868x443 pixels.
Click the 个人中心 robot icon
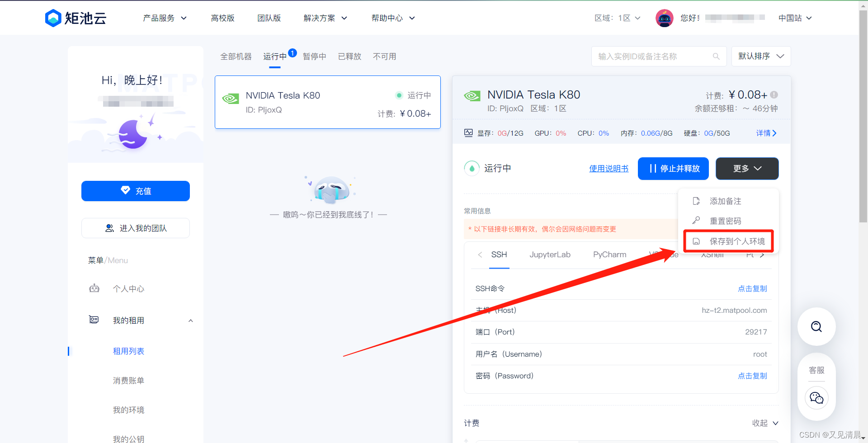click(94, 288)
